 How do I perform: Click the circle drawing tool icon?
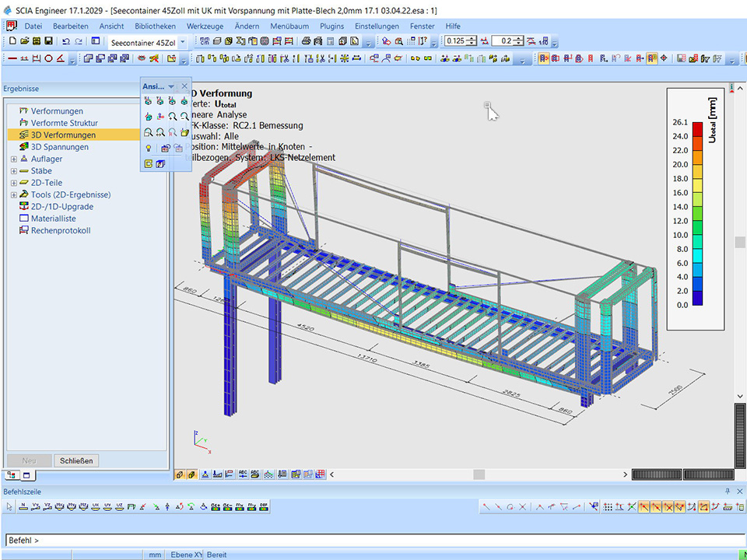coord(48,58)
